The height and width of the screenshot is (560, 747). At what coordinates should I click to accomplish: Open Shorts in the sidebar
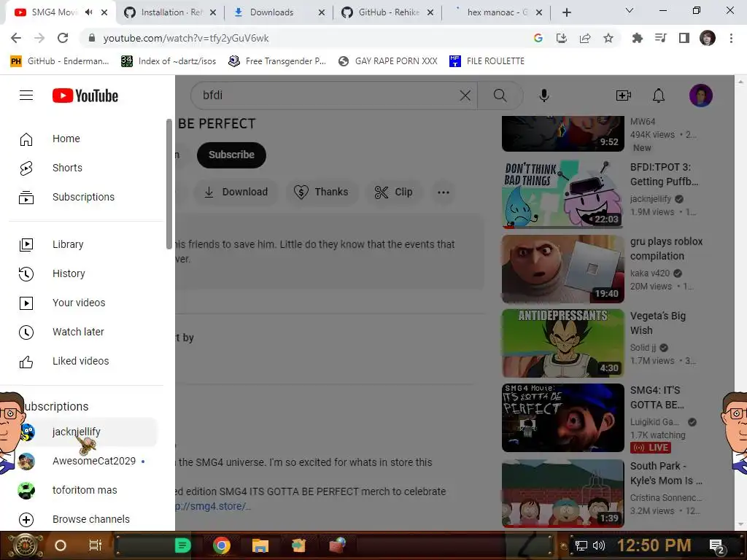coord(86,168)
